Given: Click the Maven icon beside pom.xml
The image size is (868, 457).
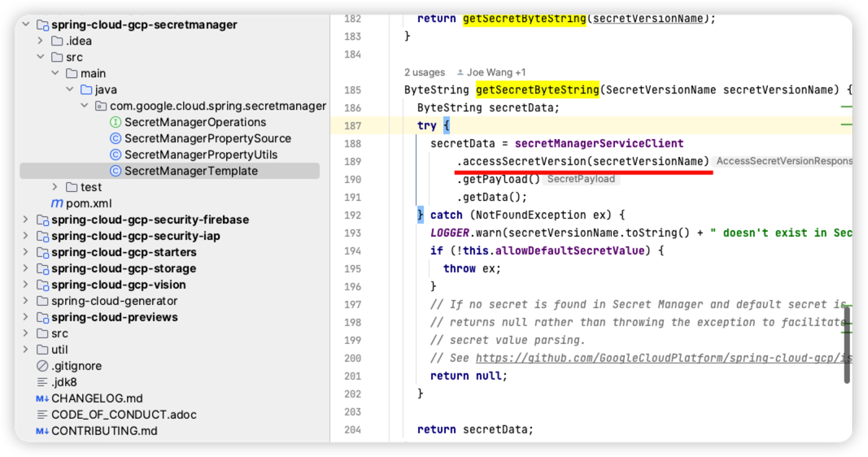Looking at the screenshot, I should [56, 203].
